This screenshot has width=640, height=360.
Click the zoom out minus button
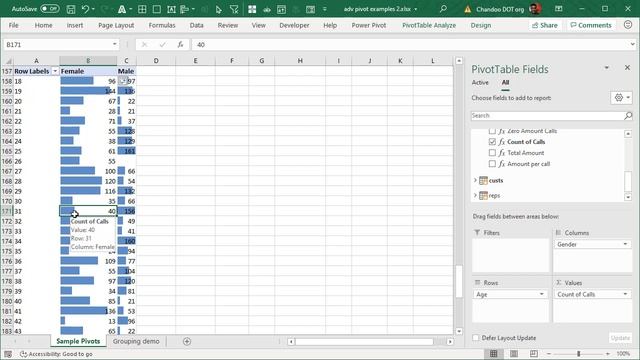549,353
